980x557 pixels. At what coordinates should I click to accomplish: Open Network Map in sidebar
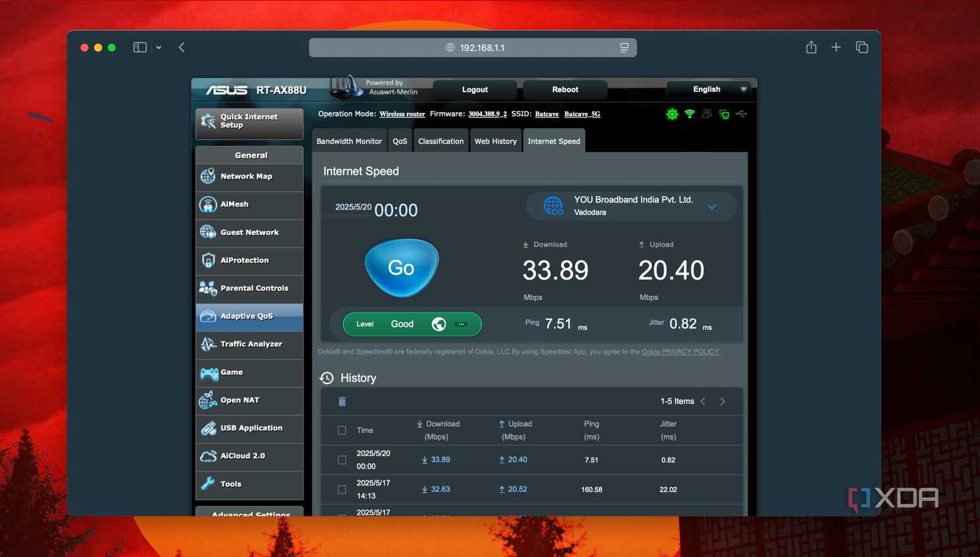[250, 177]
